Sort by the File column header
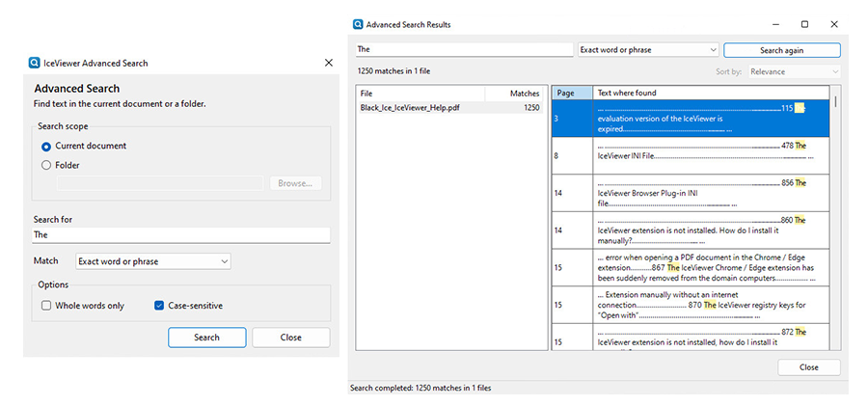 click(420, 94)
